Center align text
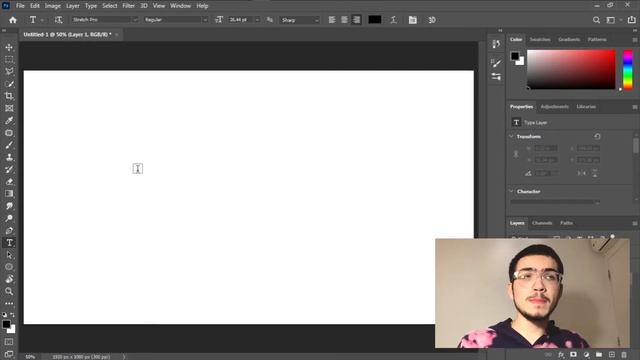 point(344,20)
